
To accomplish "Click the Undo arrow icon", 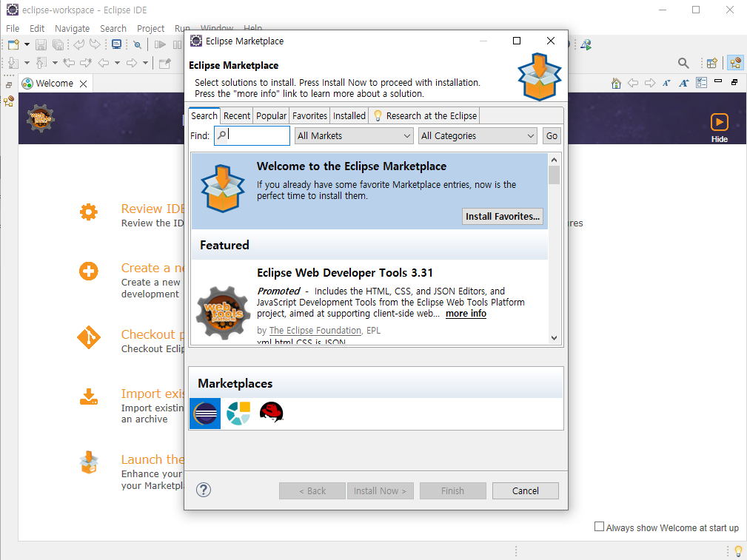I will pyautogui.click(x=79, y=44).
